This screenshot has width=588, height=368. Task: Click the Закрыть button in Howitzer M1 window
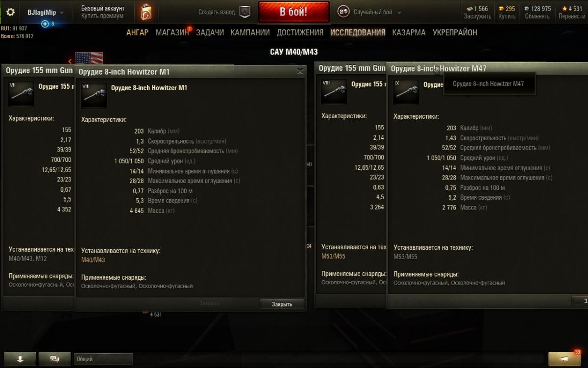point(282,304)
